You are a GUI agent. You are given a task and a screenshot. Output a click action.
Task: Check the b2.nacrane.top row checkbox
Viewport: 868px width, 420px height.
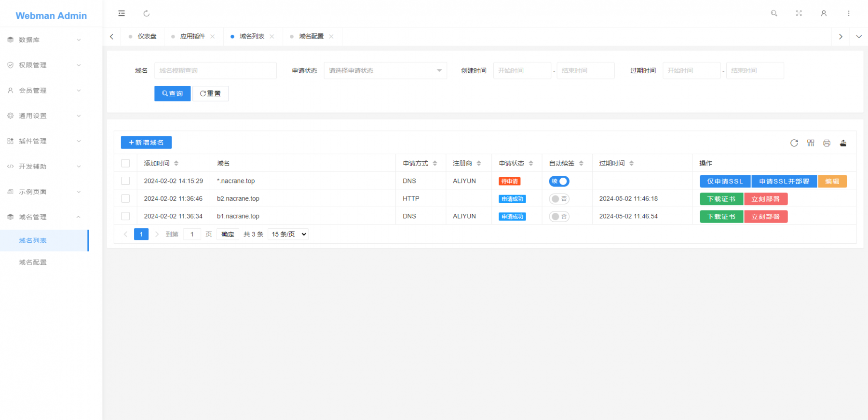coord(125,198)
